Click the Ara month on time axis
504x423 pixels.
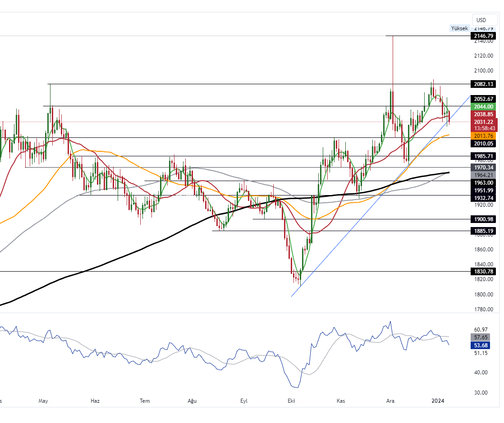390,400
